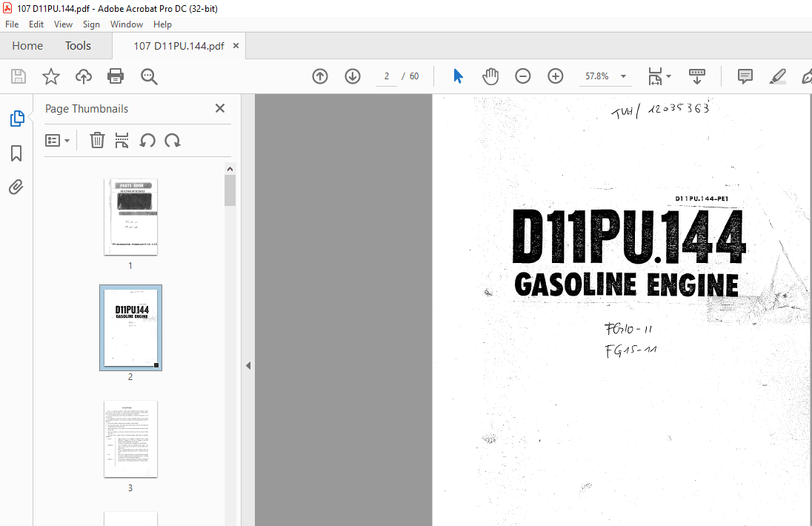Activate the Hand pan tool
Image resolution: width=812 pixels, height=526 pixels.
490,76
